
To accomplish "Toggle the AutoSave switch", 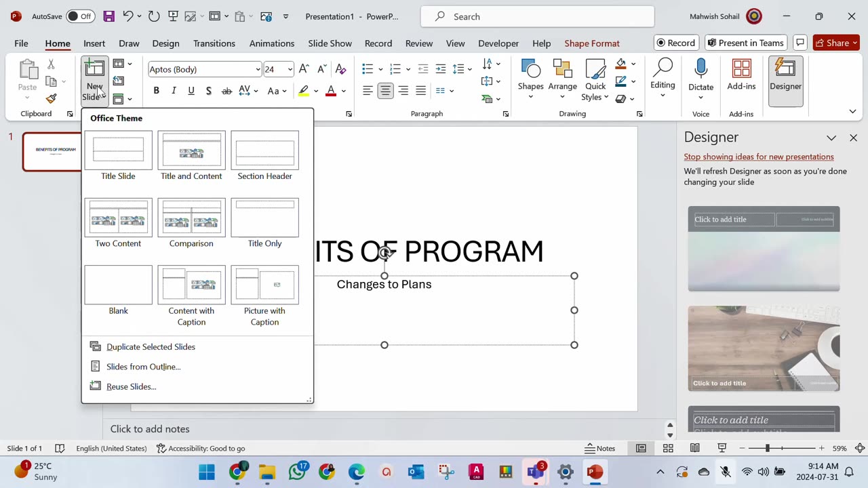I will pyautogui.click(x=80, y=16).
